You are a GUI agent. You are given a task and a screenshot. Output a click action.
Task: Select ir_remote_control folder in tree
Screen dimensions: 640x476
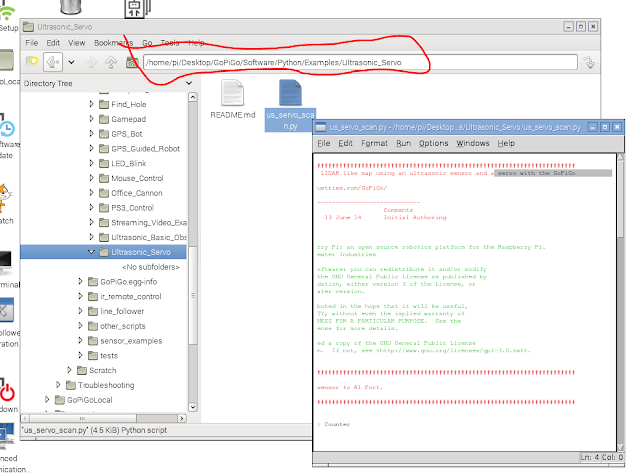(131, 296)
